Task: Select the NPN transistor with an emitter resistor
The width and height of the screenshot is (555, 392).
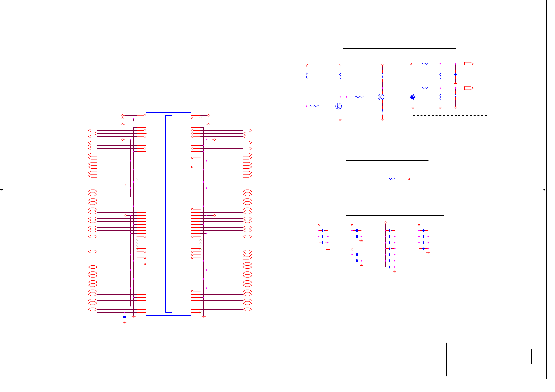Action: [x=381, y=97]
